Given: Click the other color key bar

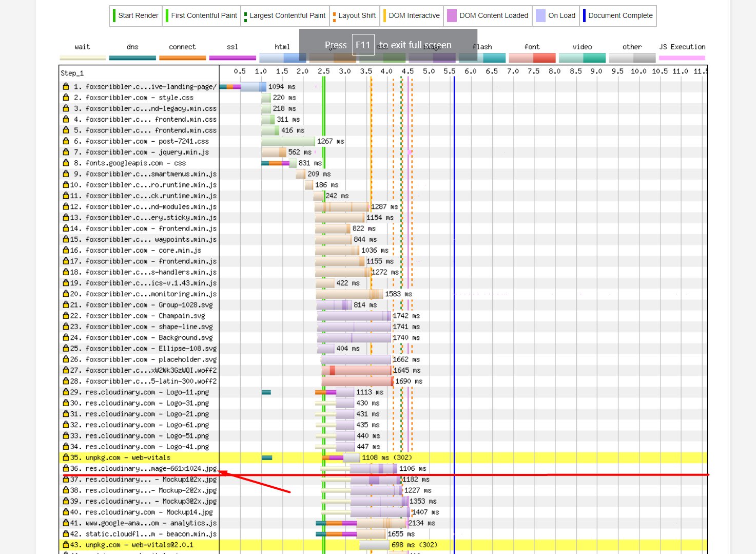Looking at the screenshot, I should 632,58.
